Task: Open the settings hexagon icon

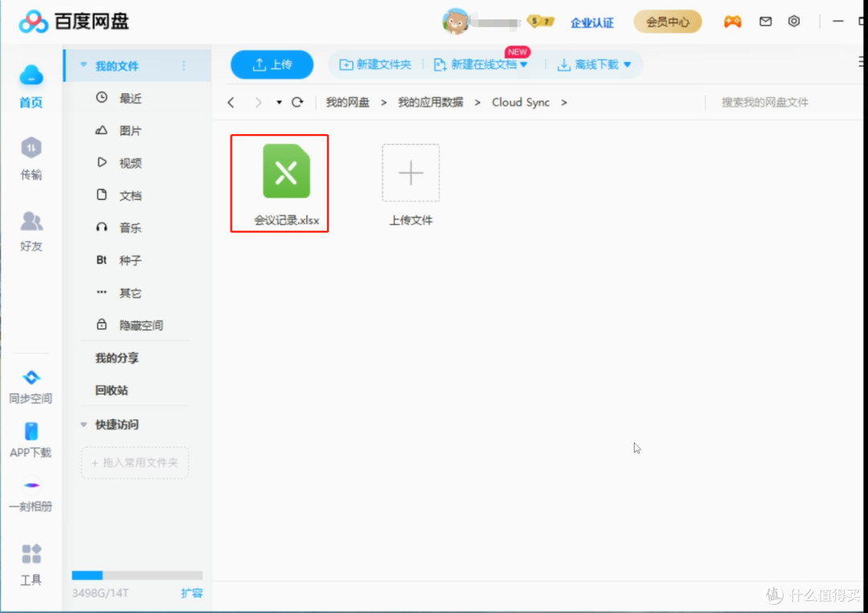Action: tap(794, 21)
